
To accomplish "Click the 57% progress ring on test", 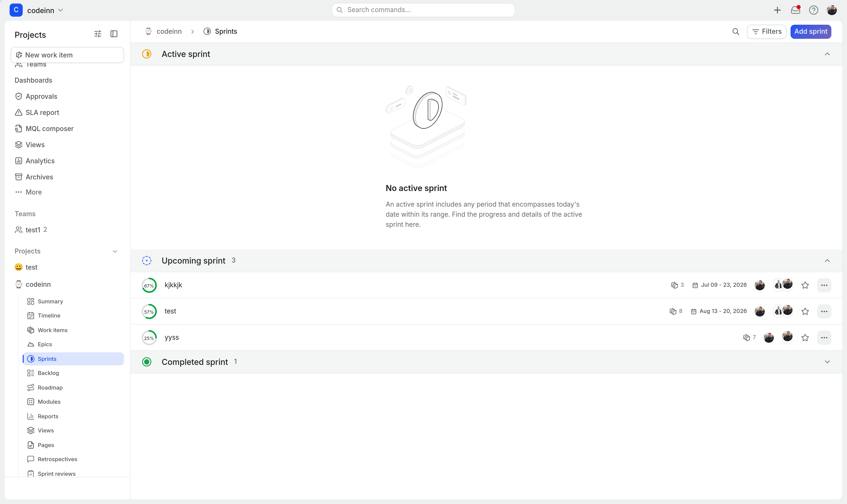I will pyautogui.click(x=149, y=311).
